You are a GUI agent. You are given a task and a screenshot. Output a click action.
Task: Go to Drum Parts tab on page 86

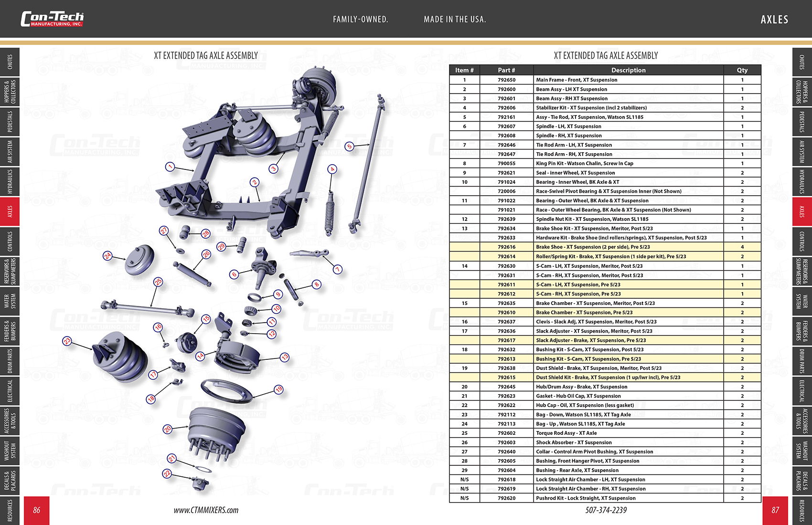pyautogui.click(x=10, y=361)
